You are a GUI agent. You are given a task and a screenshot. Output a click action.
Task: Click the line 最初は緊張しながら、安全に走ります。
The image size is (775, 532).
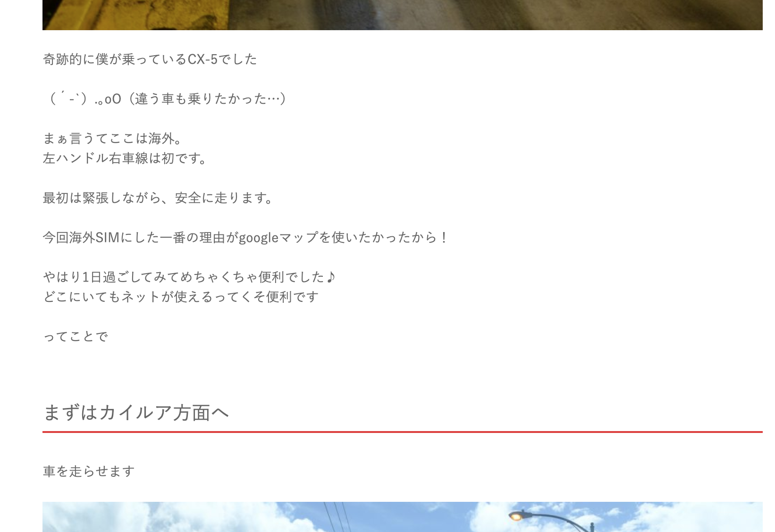coord(158,198)
